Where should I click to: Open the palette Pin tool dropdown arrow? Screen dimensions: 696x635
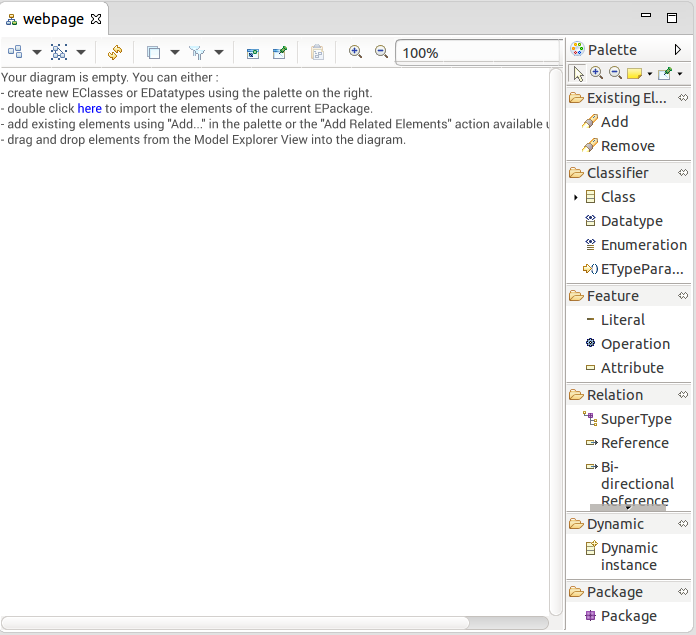[680, 74]
